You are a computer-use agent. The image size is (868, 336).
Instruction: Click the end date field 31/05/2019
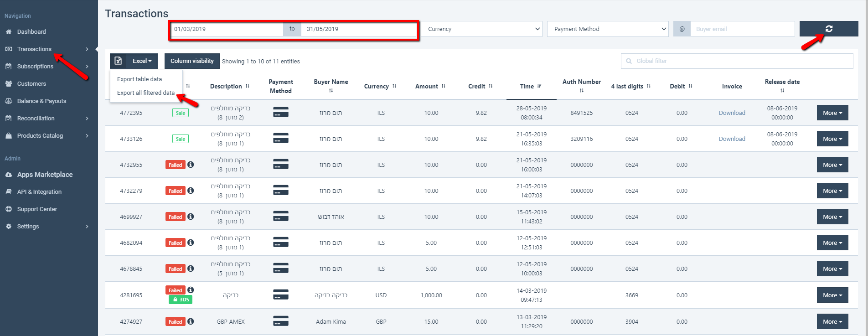point(359,29)
